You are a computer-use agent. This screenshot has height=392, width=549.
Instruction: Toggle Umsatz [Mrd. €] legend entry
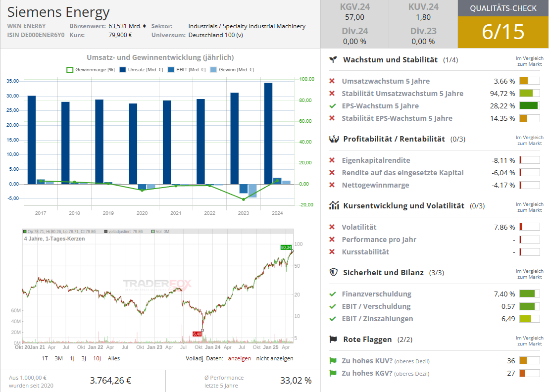(x=142, y=70)
